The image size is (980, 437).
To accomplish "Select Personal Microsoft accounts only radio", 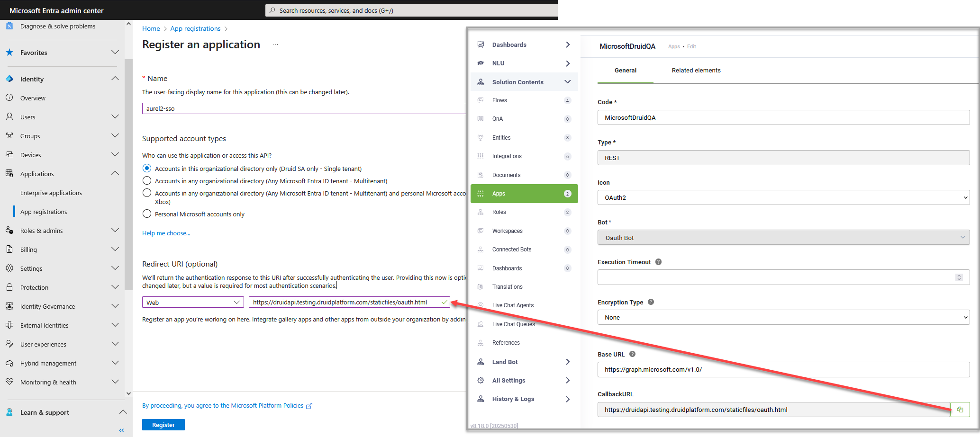I will (147, 214).
